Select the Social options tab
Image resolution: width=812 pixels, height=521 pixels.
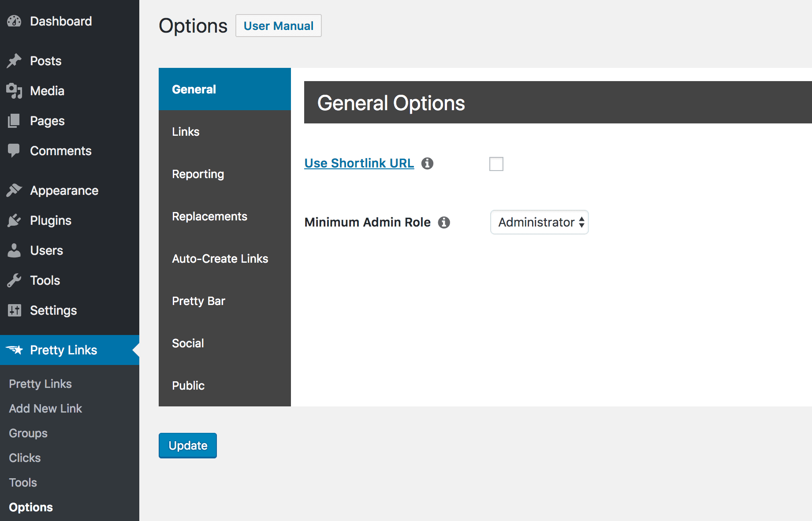click(188, 343)
